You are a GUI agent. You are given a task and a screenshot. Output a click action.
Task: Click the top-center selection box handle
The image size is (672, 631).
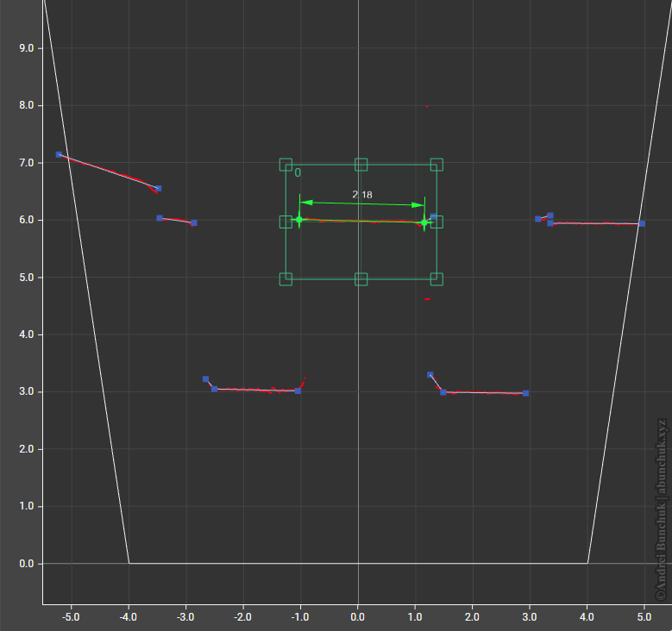(x=361, y=165)
